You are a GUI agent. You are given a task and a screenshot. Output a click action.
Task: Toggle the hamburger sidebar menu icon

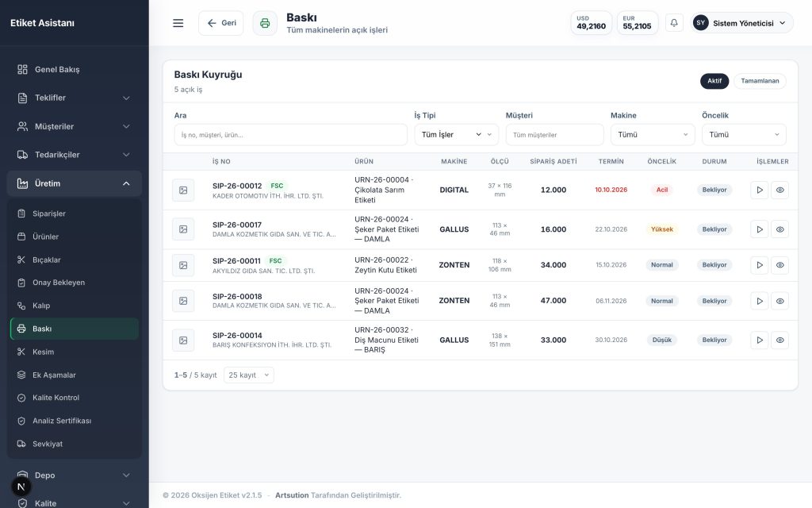tap(178, 23)
